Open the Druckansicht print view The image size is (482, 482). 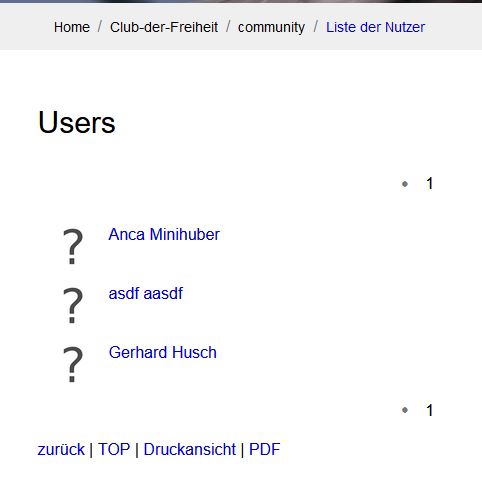[190, 449]
